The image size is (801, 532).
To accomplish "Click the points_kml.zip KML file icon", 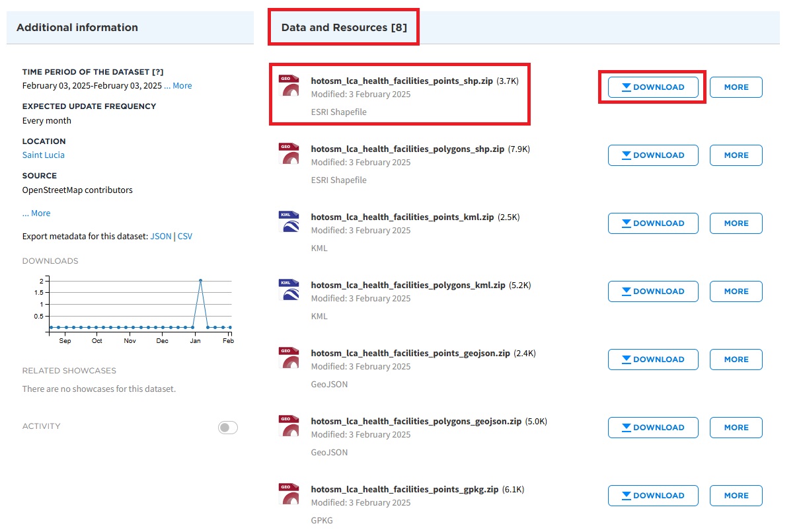I will 289,222.
